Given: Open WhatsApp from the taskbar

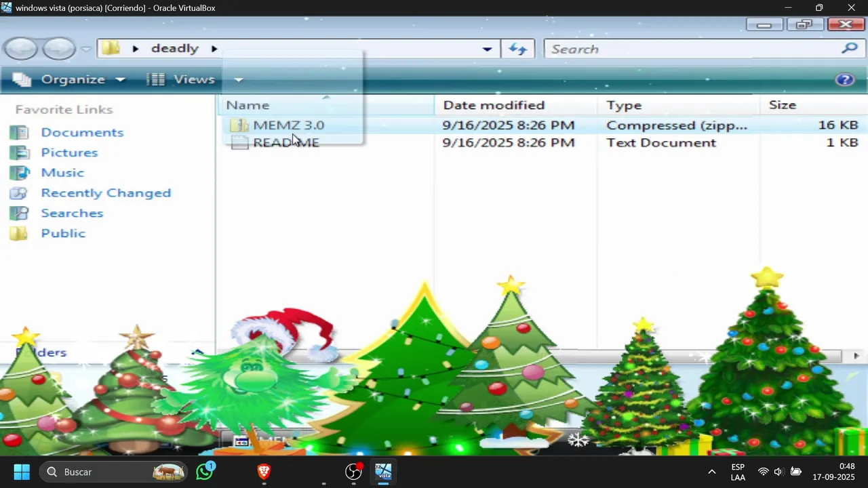Looking at the screenshot, I should click(x=205, y=472).
